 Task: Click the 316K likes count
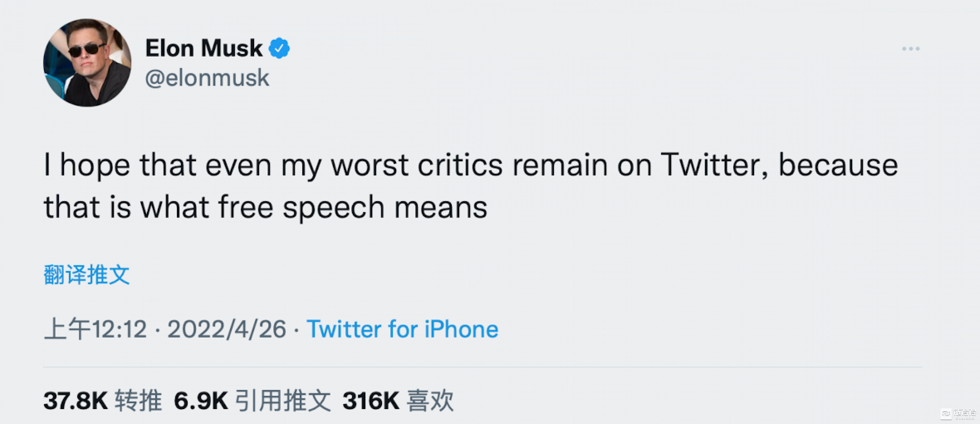coord(371,401)
